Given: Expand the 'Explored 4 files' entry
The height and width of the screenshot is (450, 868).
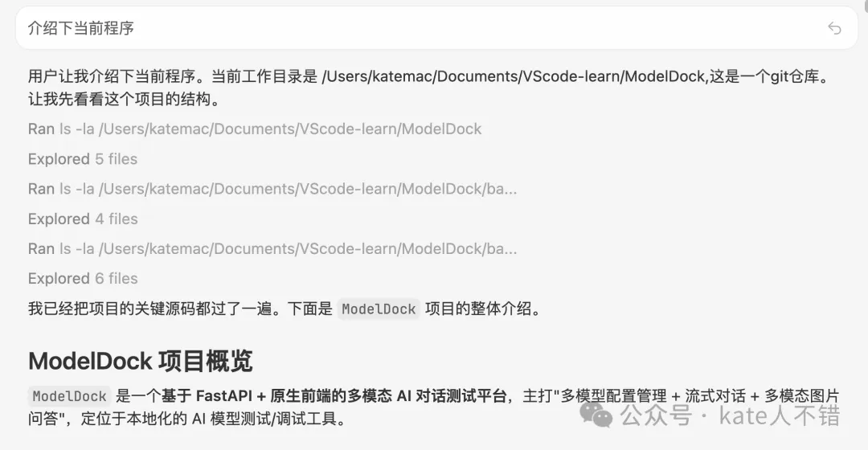Looking at the screenshot, I should point(83,219).
